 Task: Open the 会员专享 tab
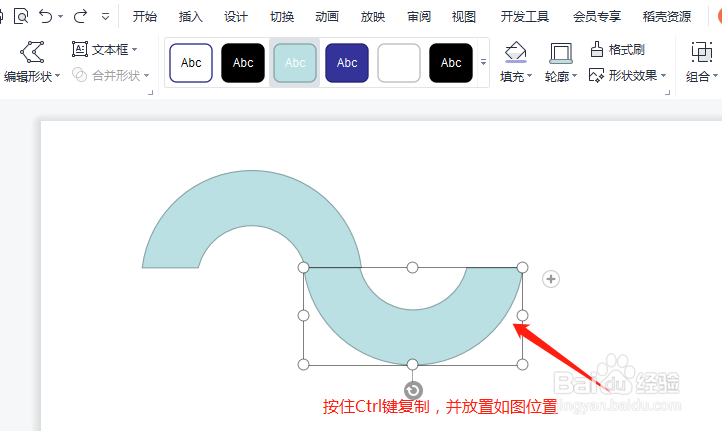click(x=597, y=17)
